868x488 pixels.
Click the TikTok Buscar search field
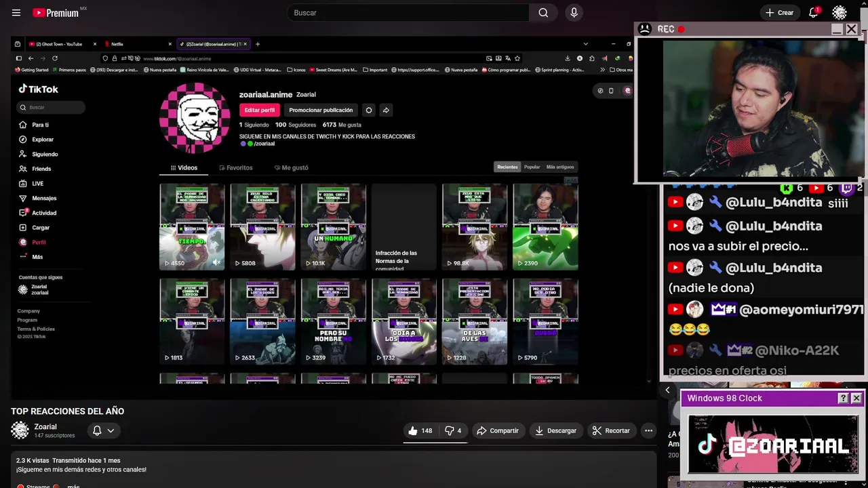tap(52, 107)
